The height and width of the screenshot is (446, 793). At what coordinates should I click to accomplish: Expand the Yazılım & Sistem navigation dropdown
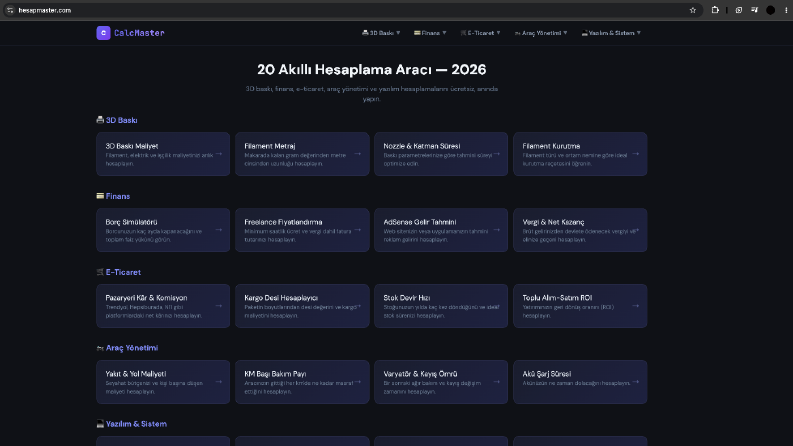pos(611,33)
